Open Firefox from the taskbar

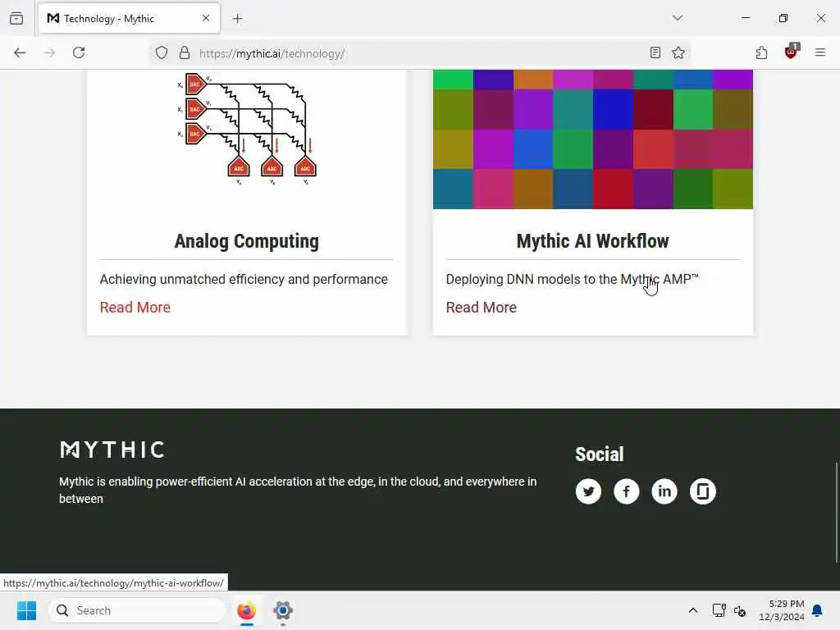point(246,610)
